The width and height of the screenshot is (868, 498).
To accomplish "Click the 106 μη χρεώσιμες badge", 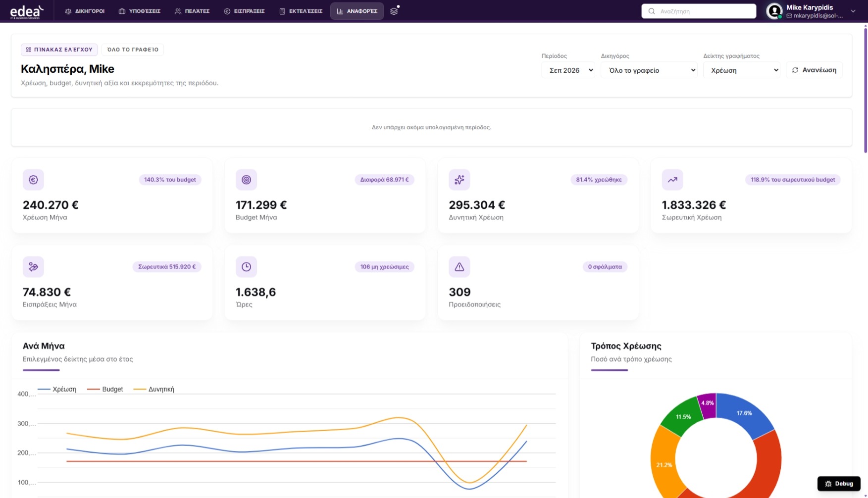I will pyautogui.click(x=384, y=267).
